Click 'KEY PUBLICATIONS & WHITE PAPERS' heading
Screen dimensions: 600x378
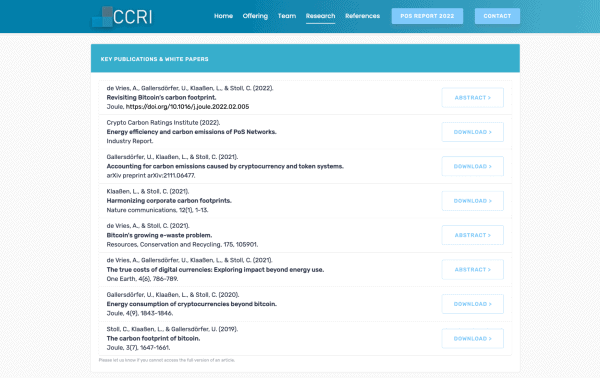click(x=155, y=59)
